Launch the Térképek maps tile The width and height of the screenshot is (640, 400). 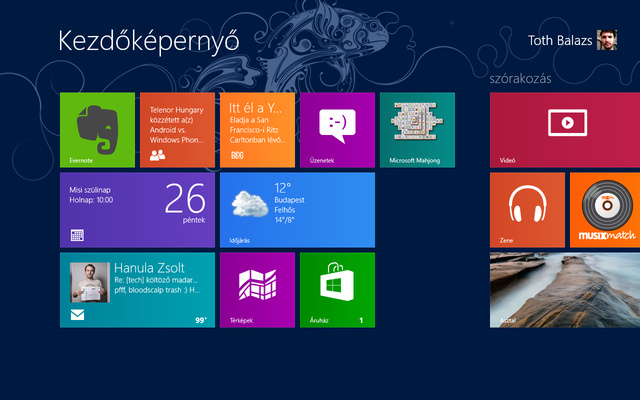coord(257,290)
